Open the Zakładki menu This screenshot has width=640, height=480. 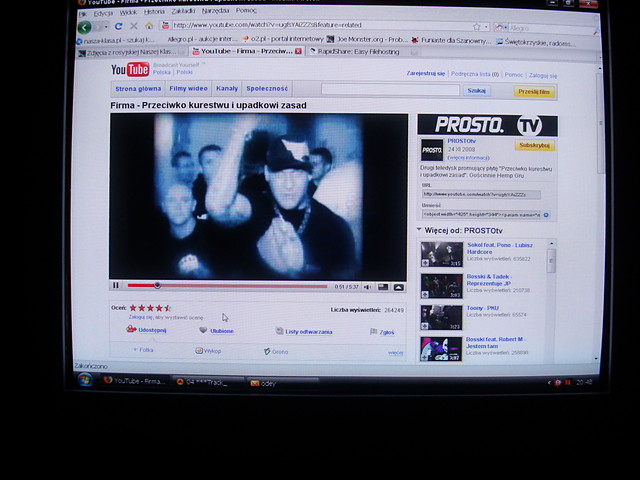click(x=183, y=11)
